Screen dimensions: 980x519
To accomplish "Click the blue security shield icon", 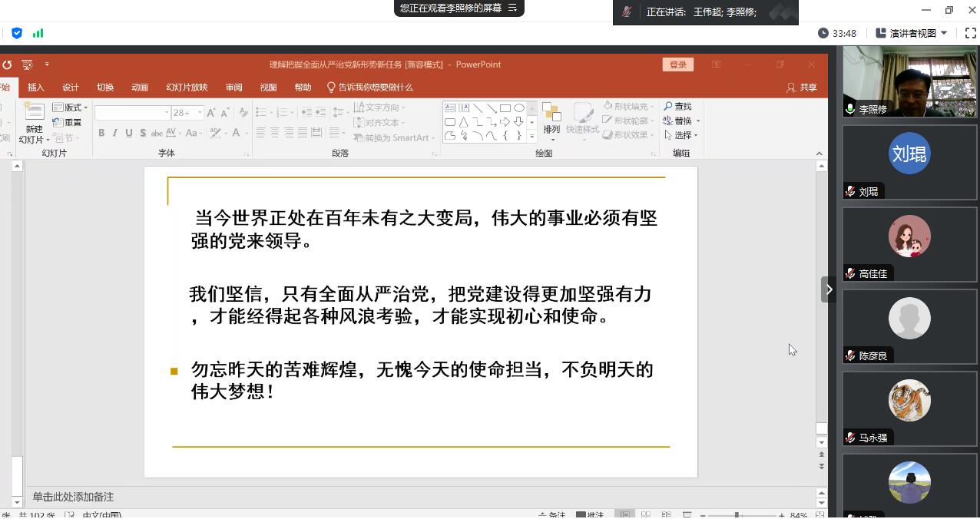I will click(17, 33).
